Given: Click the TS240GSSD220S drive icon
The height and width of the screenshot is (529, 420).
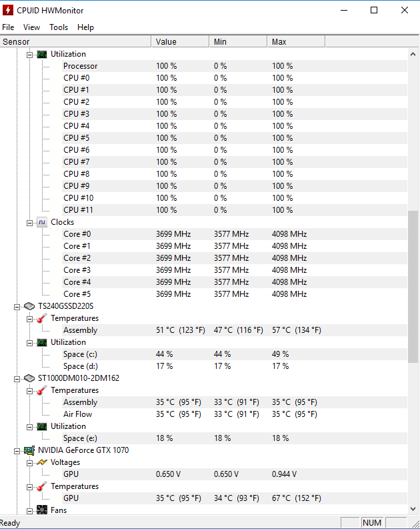Looking at the screenshot, I should click(29, 306).
